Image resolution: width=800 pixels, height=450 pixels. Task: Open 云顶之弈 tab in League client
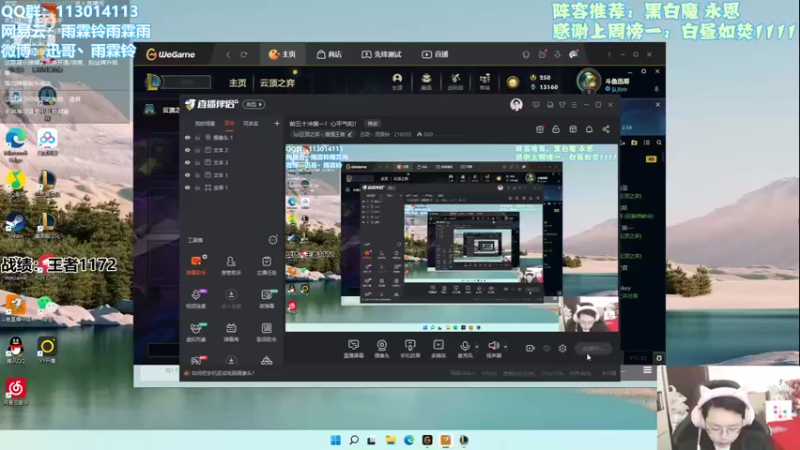[x=277, y=83]
